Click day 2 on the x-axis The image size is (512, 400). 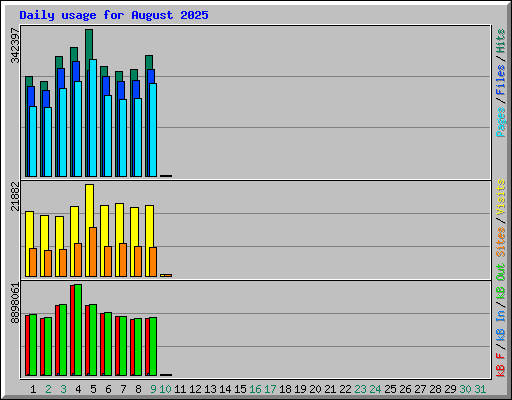point(48,389)
